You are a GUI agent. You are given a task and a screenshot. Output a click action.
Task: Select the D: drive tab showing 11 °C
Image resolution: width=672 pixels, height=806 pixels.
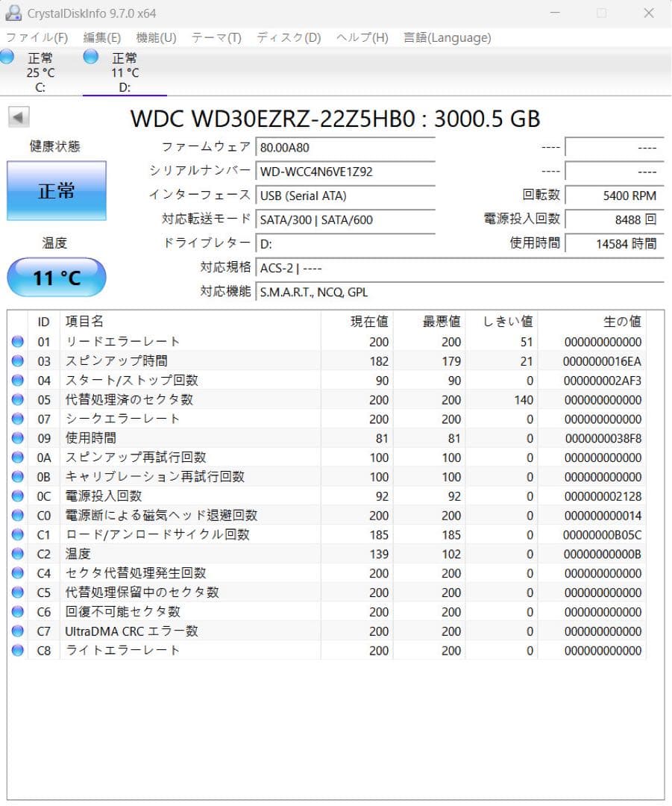click(x=125, y=72)
